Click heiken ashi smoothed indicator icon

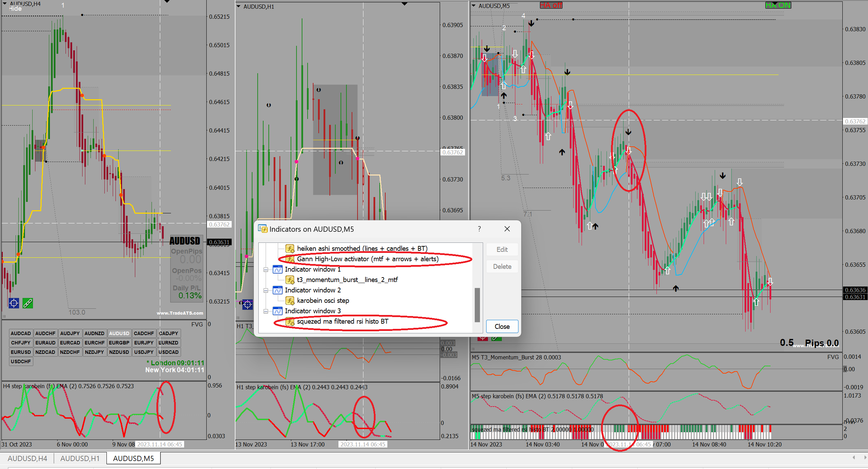[290, 248]
